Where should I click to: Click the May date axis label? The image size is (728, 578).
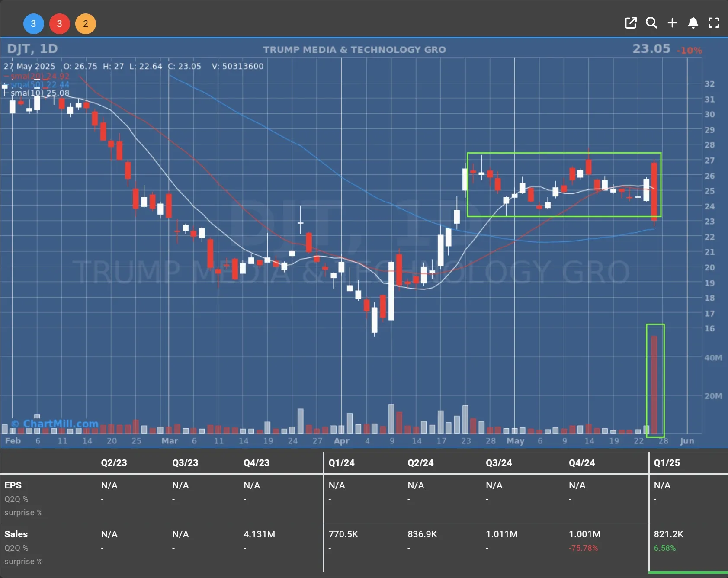[x=515, y=441]
